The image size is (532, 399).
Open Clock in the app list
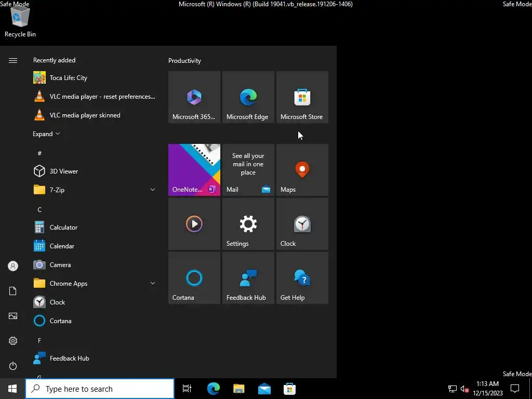click(x=95, y=302)
